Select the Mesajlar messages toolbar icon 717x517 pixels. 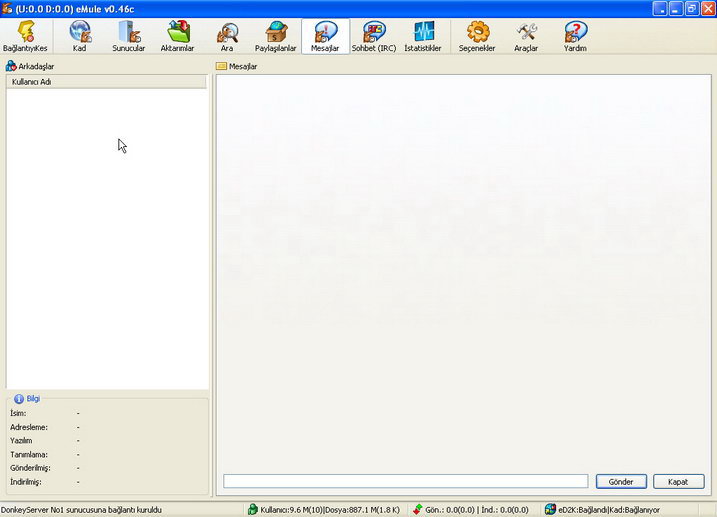pos(325,32)
